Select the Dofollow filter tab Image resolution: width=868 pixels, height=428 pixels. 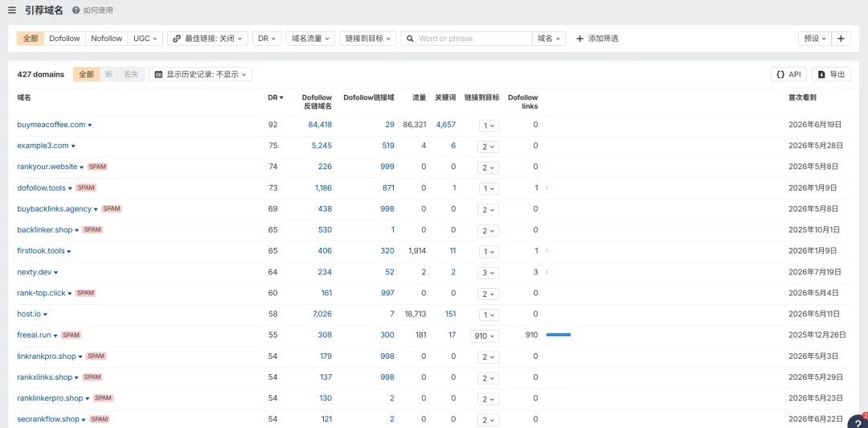[64, 39]
